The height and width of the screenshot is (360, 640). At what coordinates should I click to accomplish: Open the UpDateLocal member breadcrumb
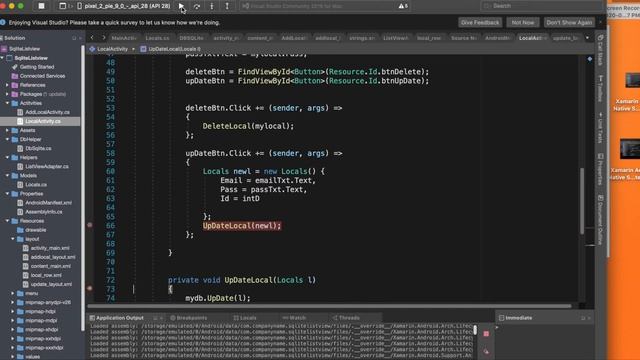pos(171,49)
